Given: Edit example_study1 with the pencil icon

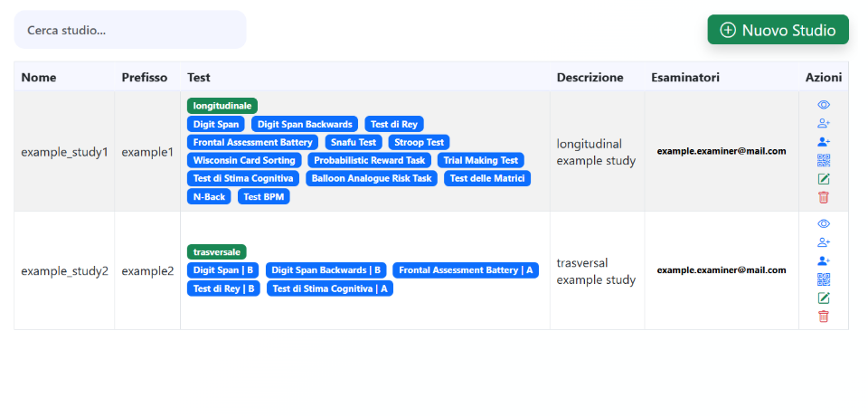Looking at the screenshot, I should tap(824, 179).
